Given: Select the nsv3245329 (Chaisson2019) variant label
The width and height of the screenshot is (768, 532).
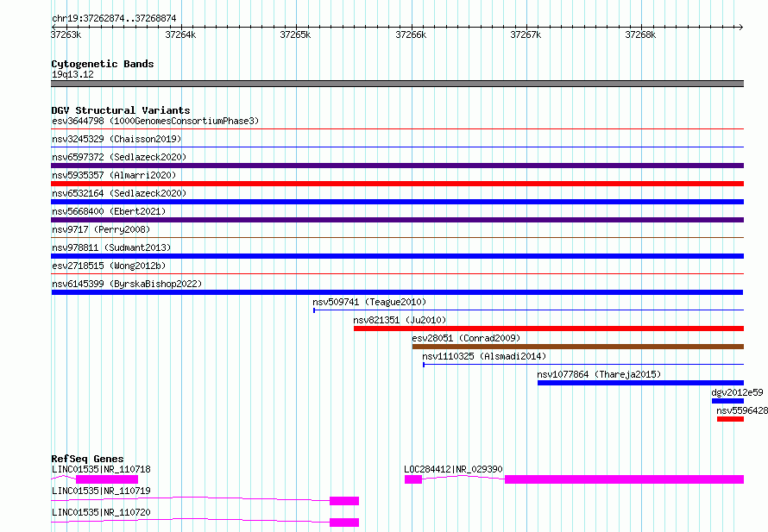Looking at the screenshot, I should pos(116,139).
